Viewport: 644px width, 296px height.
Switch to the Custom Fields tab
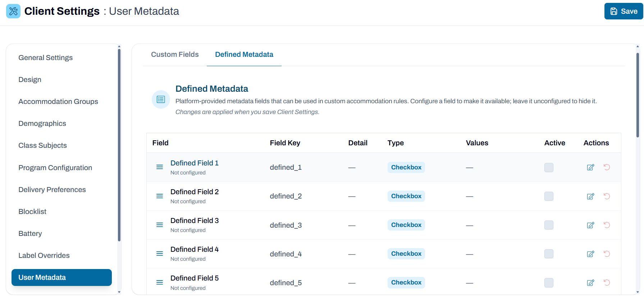(x=175, y=55)
